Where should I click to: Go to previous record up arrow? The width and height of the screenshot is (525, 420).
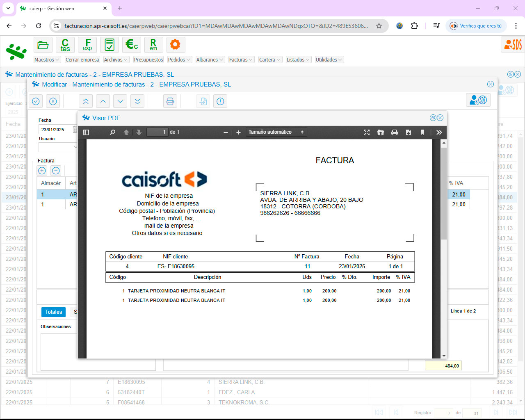103,101
